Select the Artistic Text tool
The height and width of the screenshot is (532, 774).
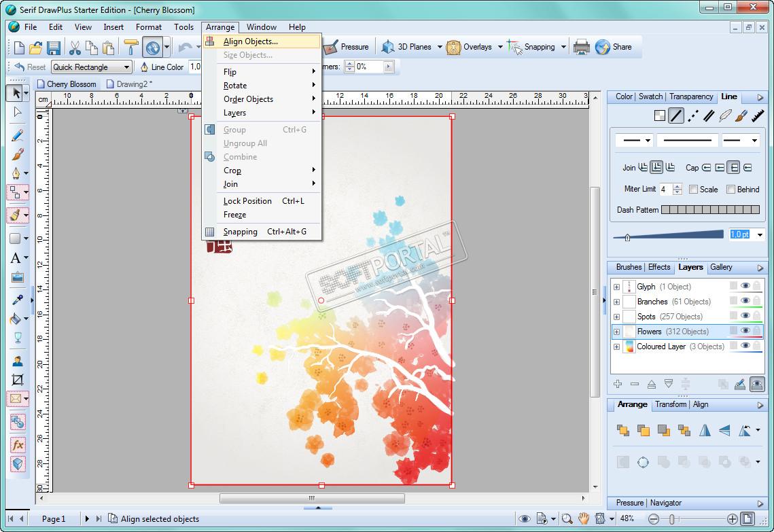[x=16, y=258]
